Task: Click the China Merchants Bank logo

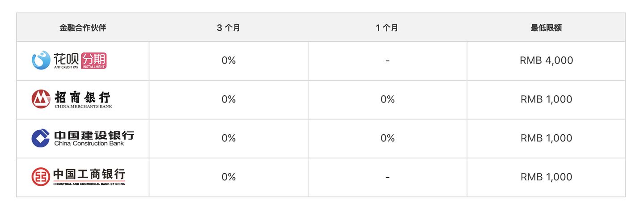Action: click(72, 99)
